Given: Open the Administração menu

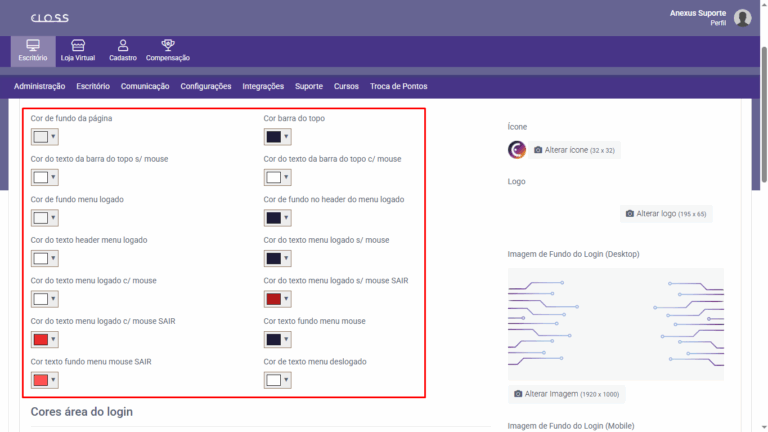Looking at the screenshot, I should pos(40,87).
